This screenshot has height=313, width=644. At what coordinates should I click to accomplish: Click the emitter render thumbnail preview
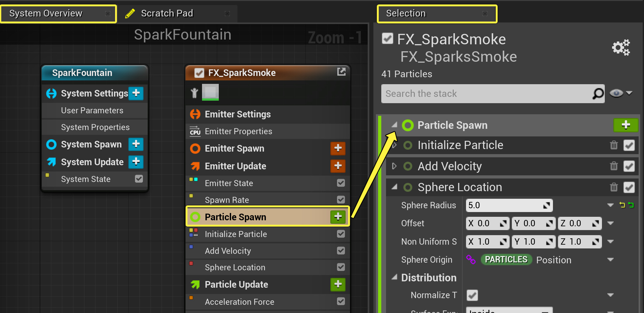tap(210, 92)
